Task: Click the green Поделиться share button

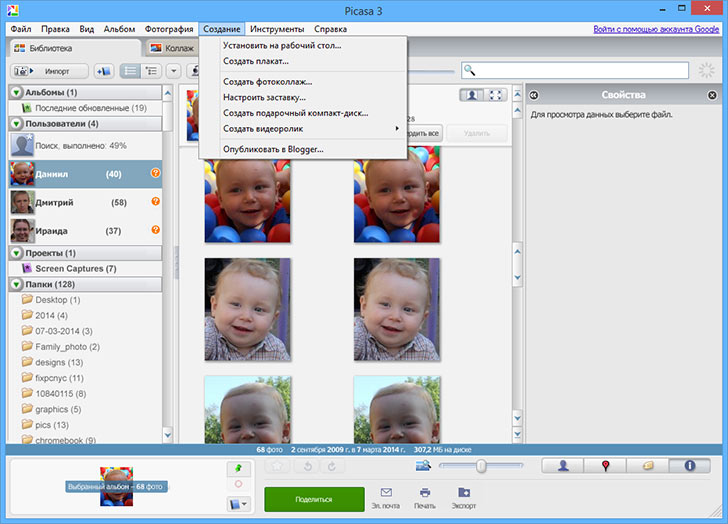Action: (314, 499)
